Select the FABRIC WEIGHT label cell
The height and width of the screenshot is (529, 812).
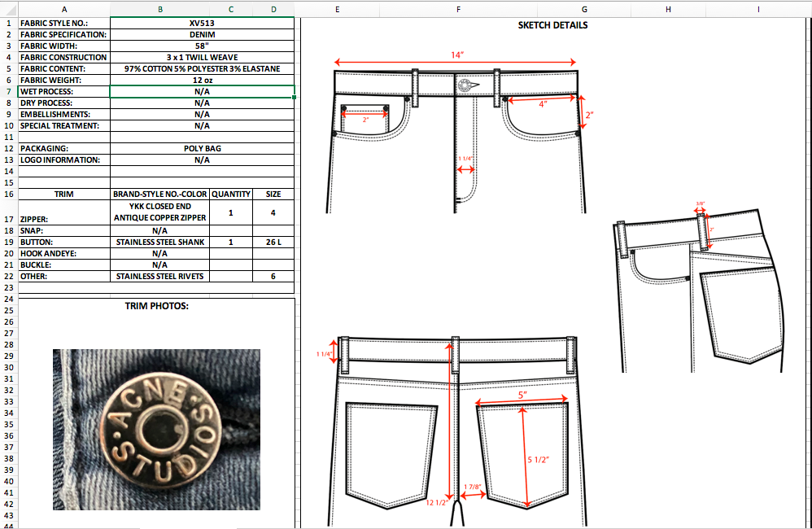click(64, 81)
